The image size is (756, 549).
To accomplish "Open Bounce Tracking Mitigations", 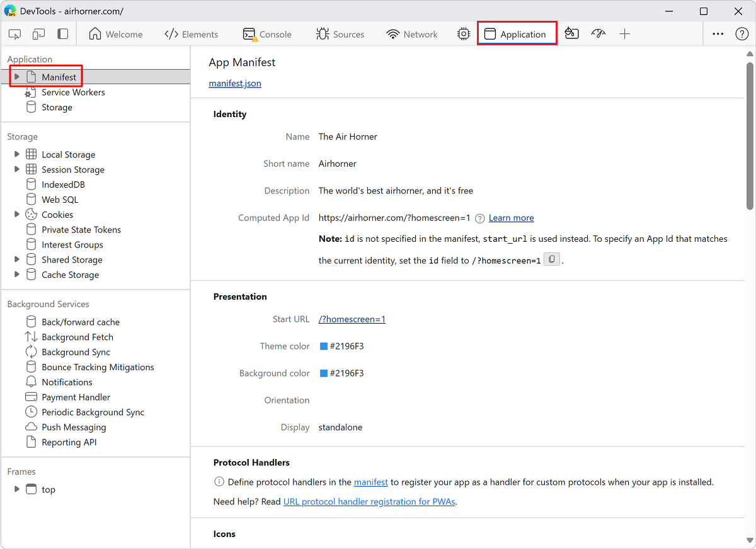I will coord(98,367).
